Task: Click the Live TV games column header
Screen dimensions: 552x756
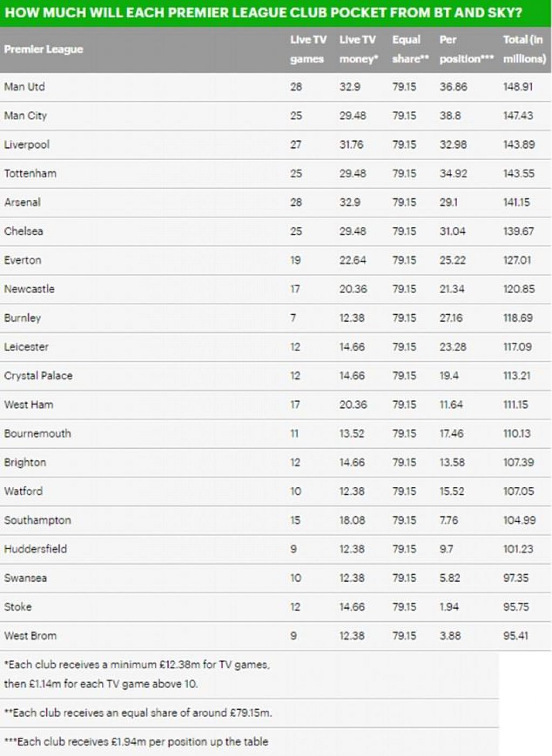Action: (x=308, y=49)
